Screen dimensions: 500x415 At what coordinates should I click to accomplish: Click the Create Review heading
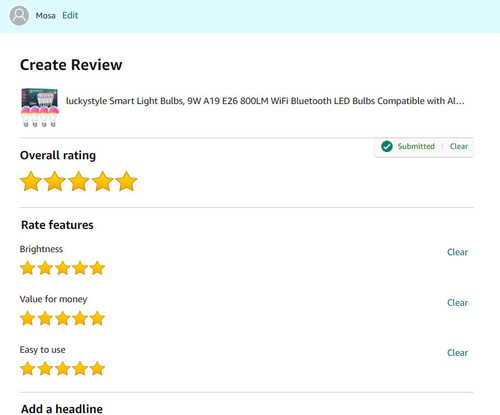coord(71,65)
